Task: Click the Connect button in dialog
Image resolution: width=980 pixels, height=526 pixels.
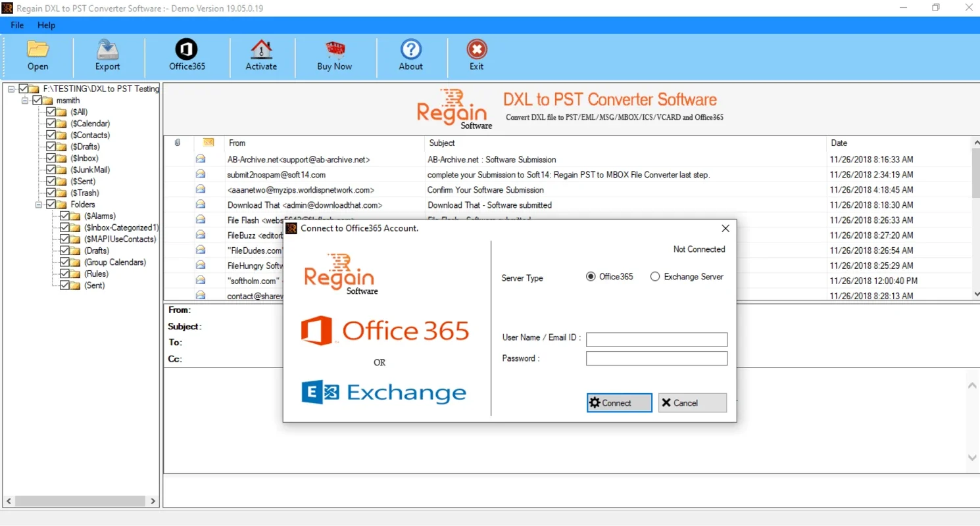Action: click(x=619, y=403)
